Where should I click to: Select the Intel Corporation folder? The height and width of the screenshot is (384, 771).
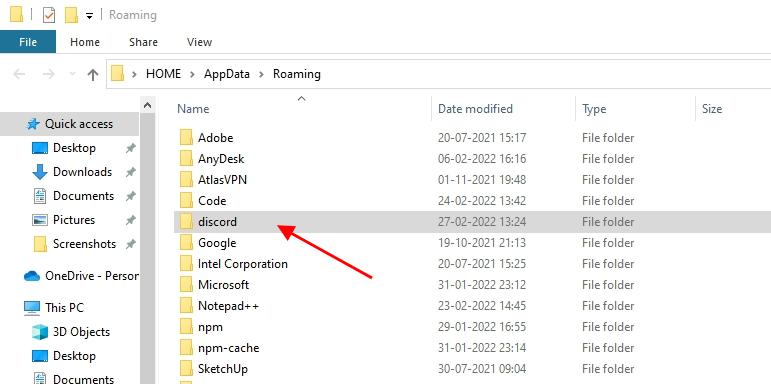pyautogui.click(x=242, y=264)
